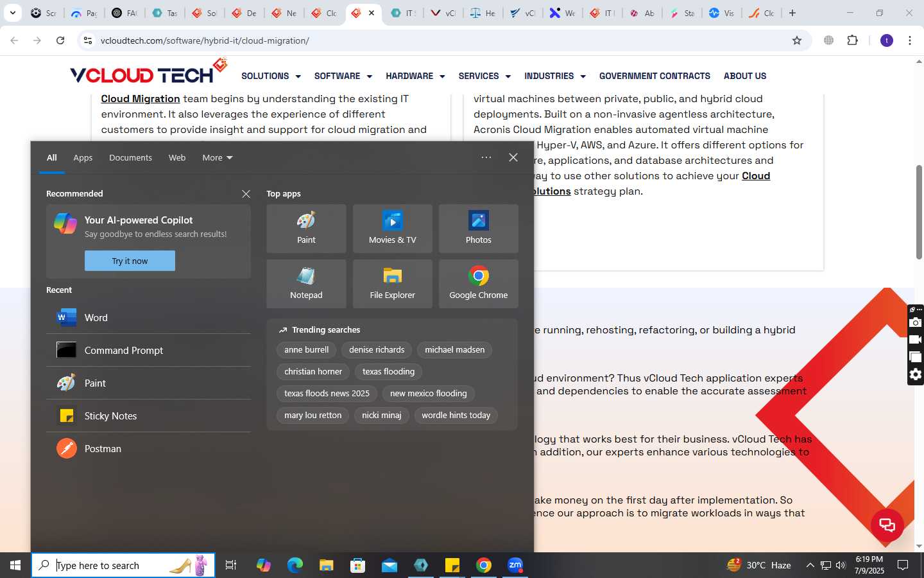
Task: Open Sticky Notes from Recent list
Action: point(148,416)
